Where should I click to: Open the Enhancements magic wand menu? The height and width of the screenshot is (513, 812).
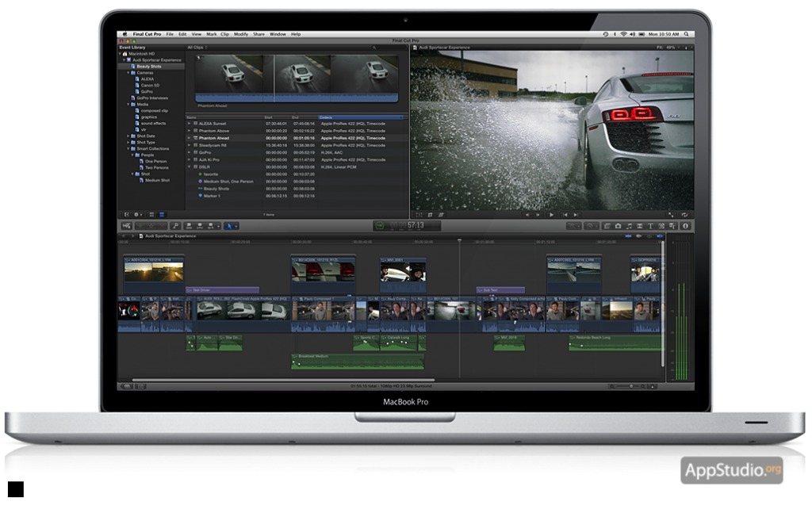(x=573, y=226)
